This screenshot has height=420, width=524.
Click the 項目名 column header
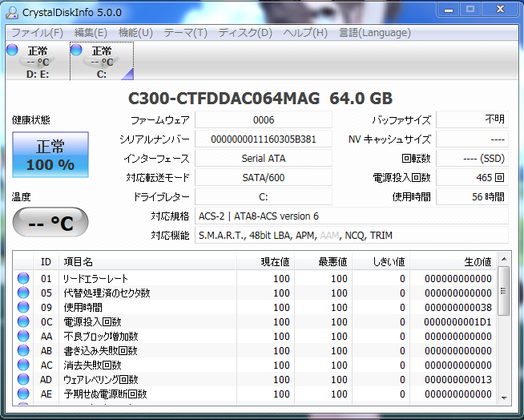(x=148, y=261)
